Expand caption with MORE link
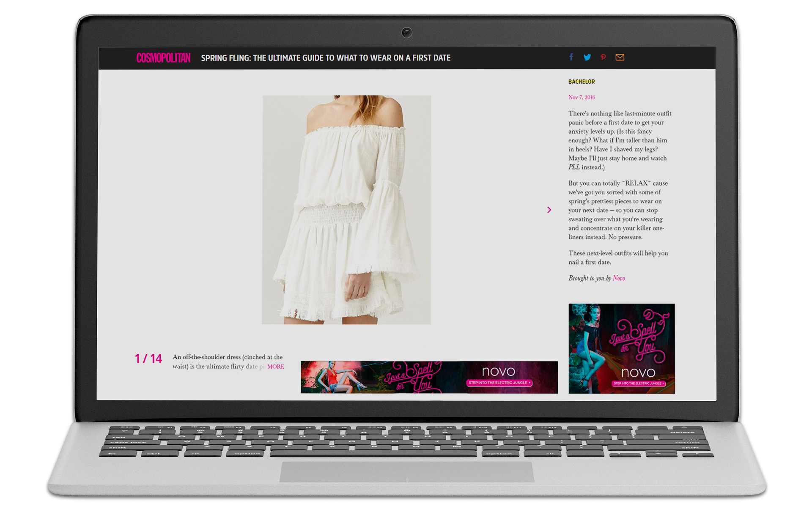The width and height of the screenshot is (812, 531). coord(275,367)
